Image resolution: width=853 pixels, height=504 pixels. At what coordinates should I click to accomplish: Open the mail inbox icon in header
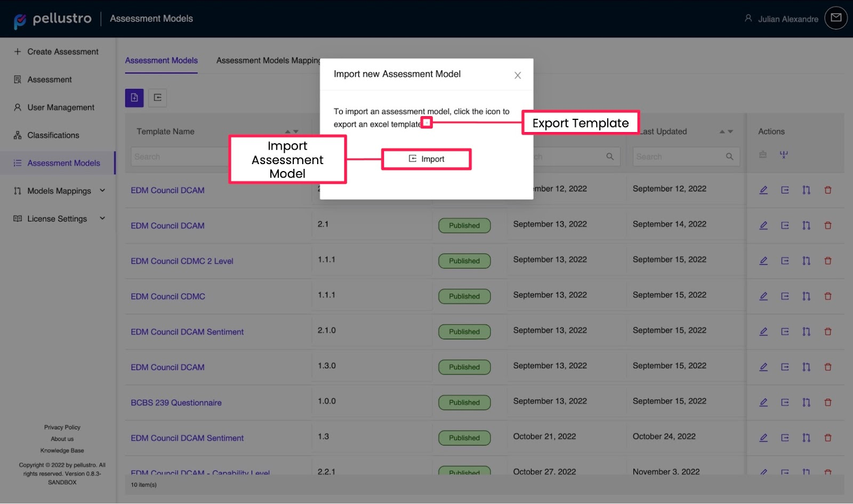[x=836, y=18]
